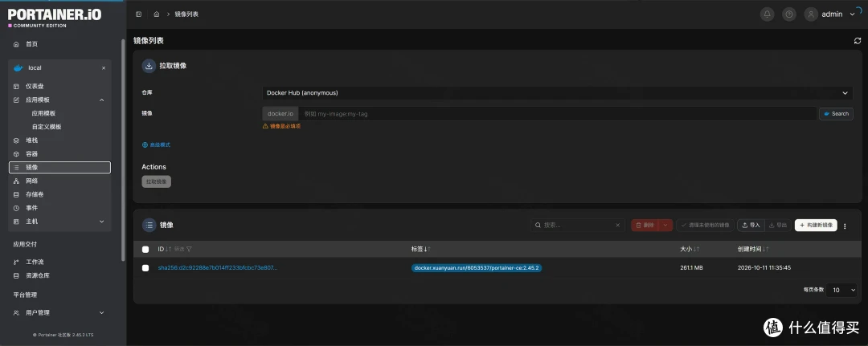Click 镜像列表 in the breadcrumb
The width and height of the screenshot is (868, 346).
pyautogui.click(x=186, y=14)
